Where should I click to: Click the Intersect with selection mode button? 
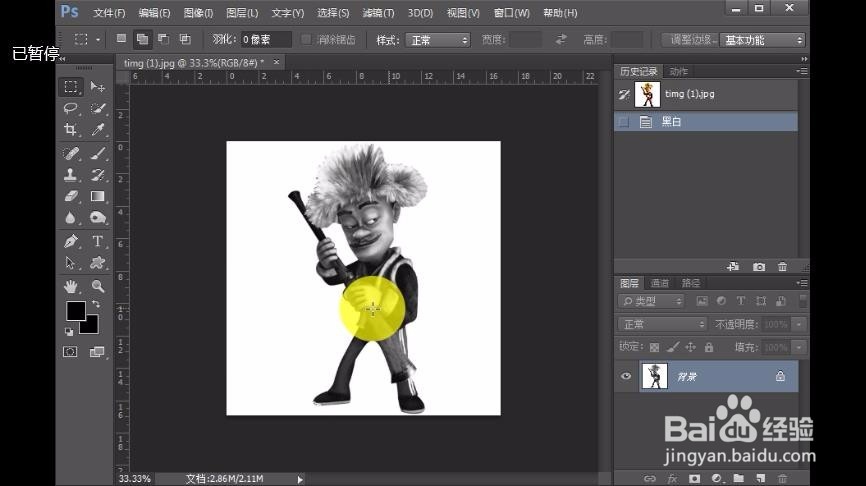pyautogui.click(x=185, y=39)
